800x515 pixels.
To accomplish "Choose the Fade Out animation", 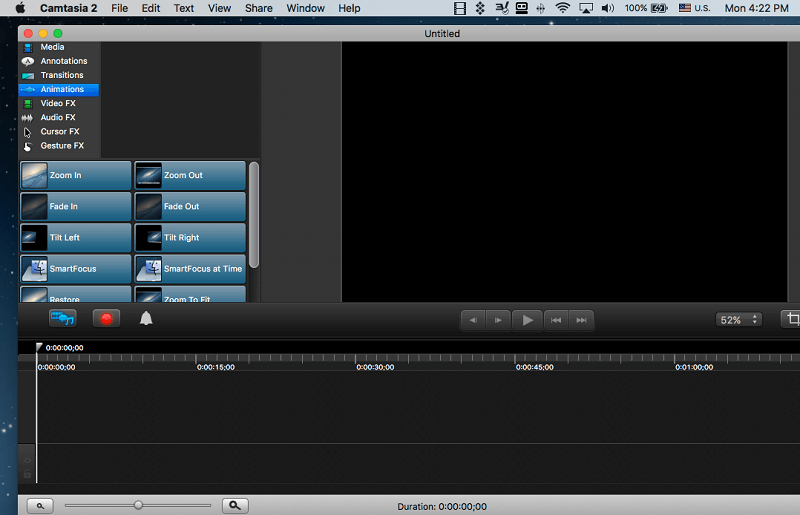I will click(x=190, y=207).
